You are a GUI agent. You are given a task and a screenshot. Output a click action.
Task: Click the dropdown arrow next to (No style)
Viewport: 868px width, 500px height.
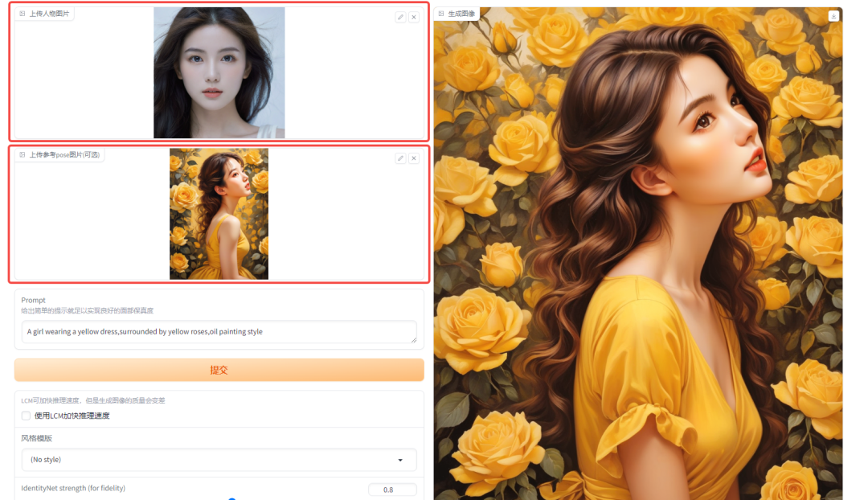coord(400,460)
